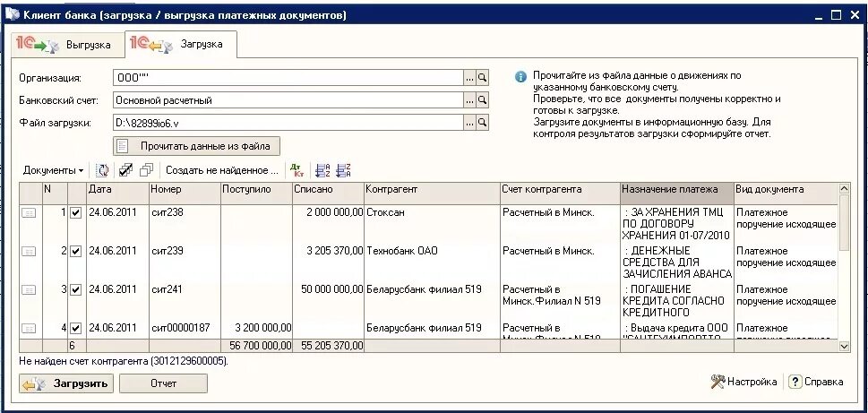Click the table vertical scrollbar thumb
The height and width of the screenshot is (413, 868).
pyautogui.click(x=844, y=222)
